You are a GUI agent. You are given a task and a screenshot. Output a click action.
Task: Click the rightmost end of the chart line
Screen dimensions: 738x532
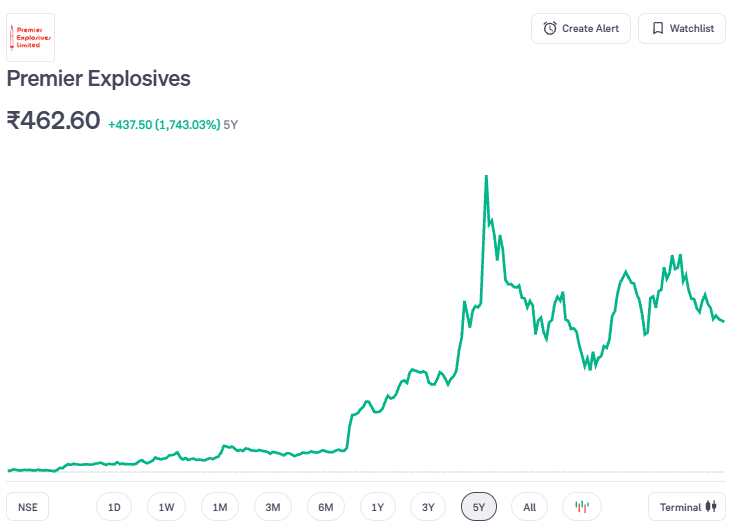point(723,321)
